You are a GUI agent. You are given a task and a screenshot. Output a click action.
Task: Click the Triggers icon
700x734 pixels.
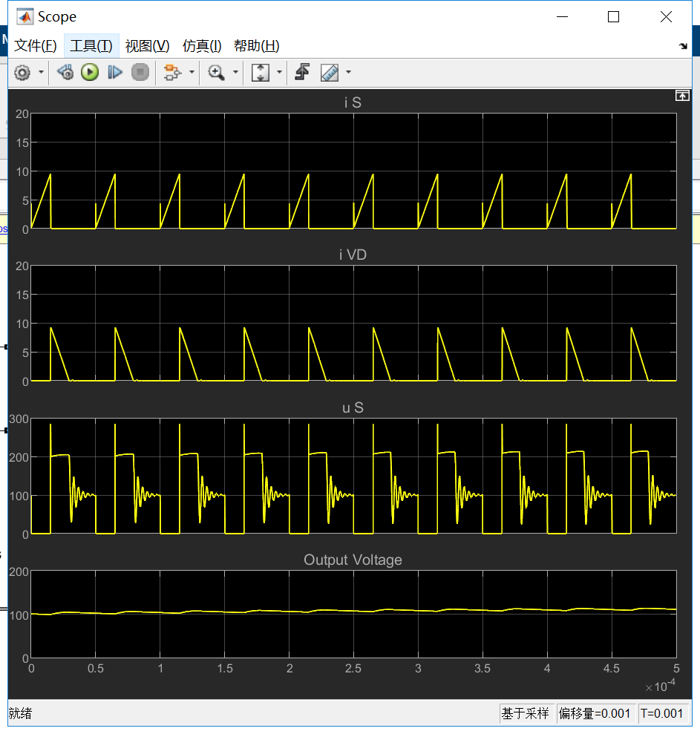click(x=302, y=73)
